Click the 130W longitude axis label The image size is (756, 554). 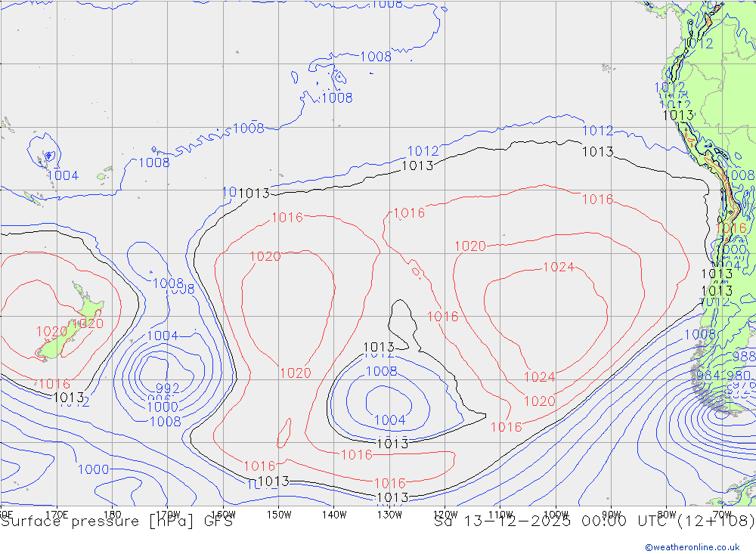(389, 515)
